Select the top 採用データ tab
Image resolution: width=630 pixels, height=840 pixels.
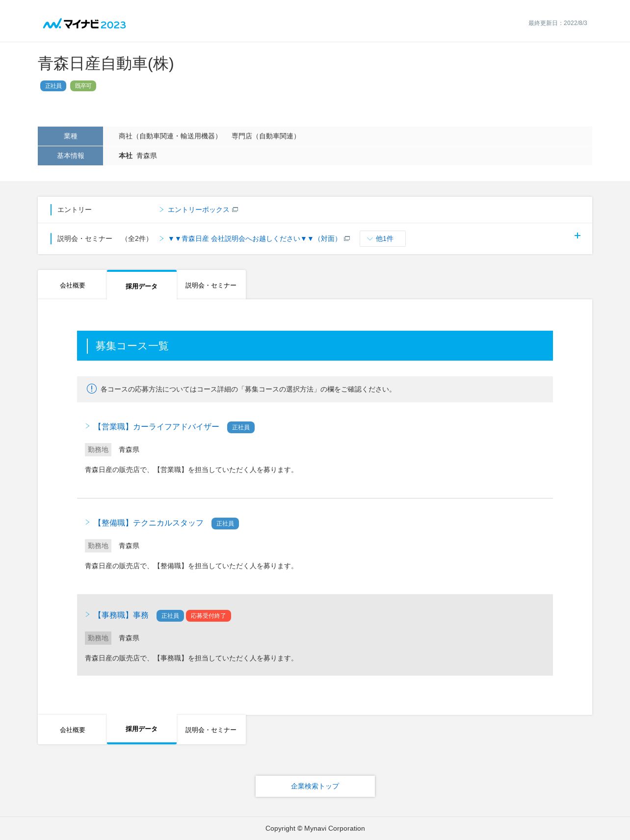pyautogui.click(x=141, y=286)
